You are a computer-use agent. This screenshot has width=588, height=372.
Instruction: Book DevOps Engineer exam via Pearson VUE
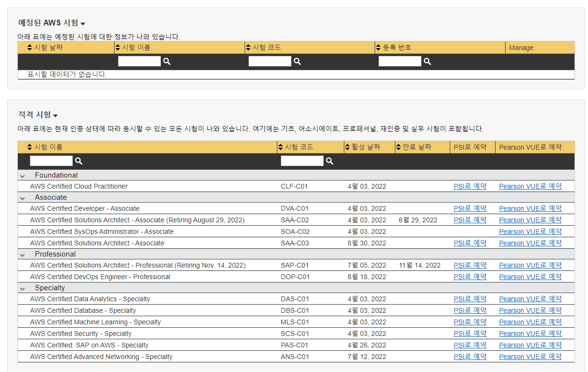point(530,277)
